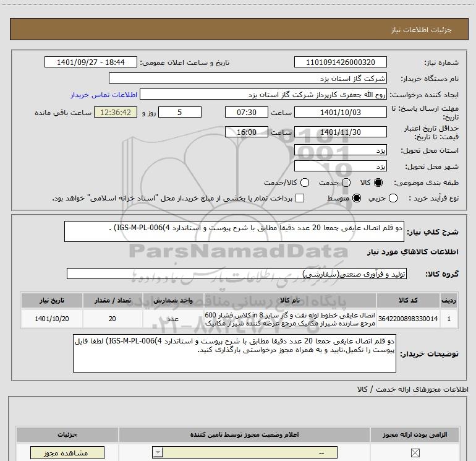
Task: Click the response deadline time 07:30
Action: 247,112
